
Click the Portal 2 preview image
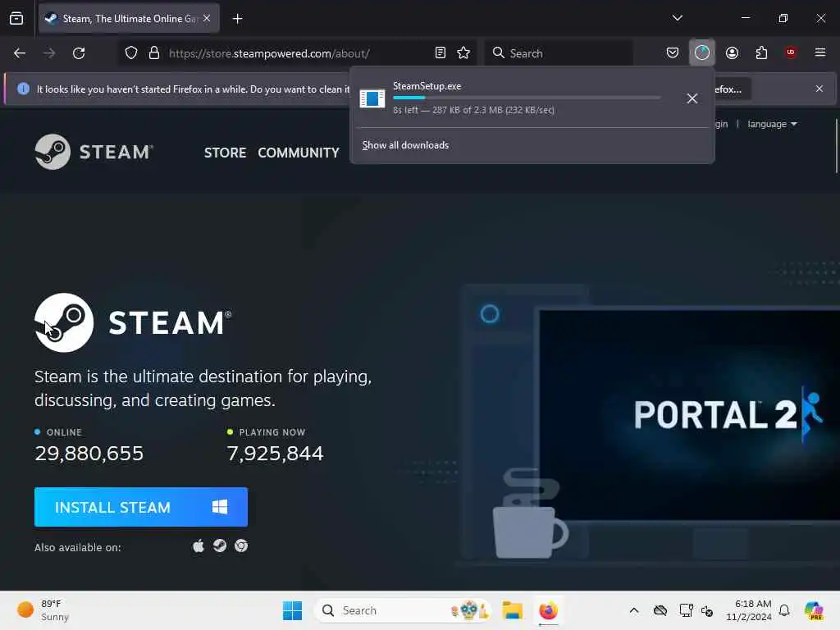[689, 414]
